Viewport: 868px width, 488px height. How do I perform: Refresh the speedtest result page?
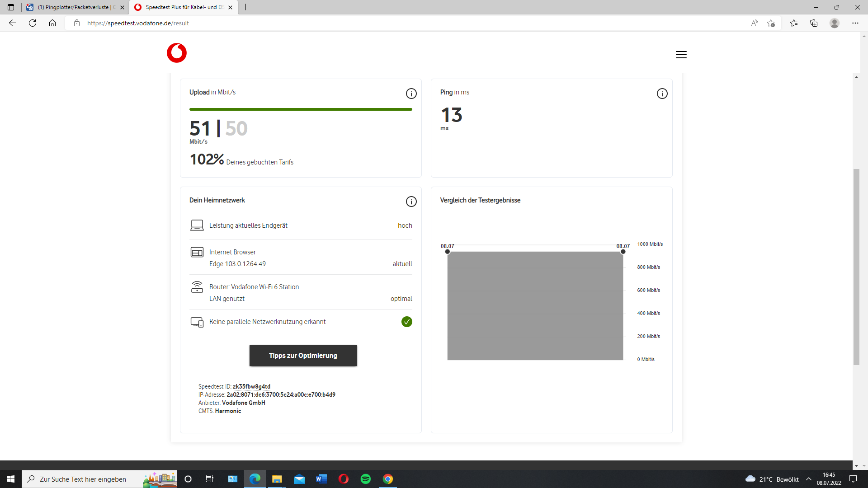coord(33,23)
